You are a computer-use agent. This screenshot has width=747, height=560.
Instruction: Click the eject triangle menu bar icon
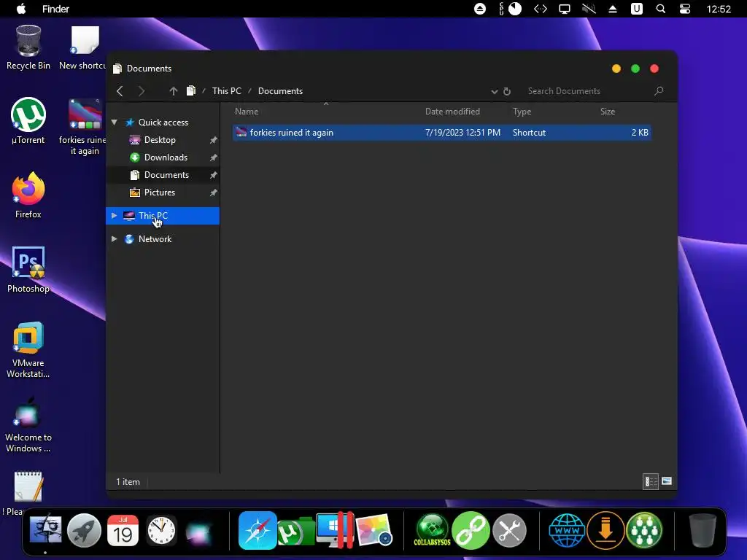click(613, 9)
